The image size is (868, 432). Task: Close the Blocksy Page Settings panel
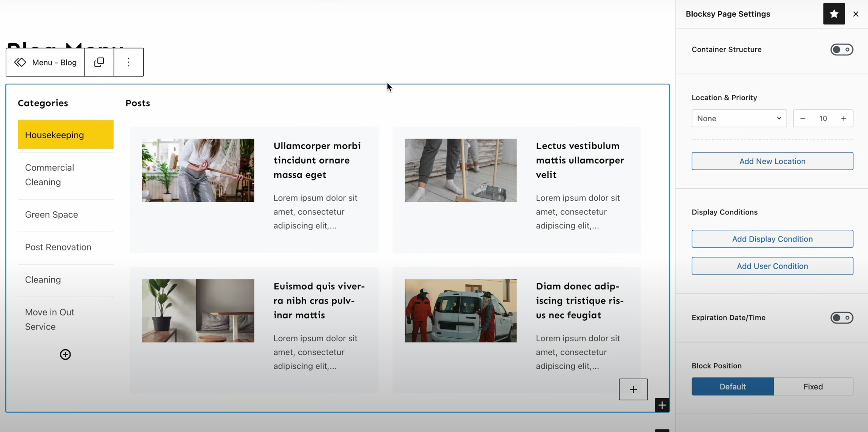856,14
